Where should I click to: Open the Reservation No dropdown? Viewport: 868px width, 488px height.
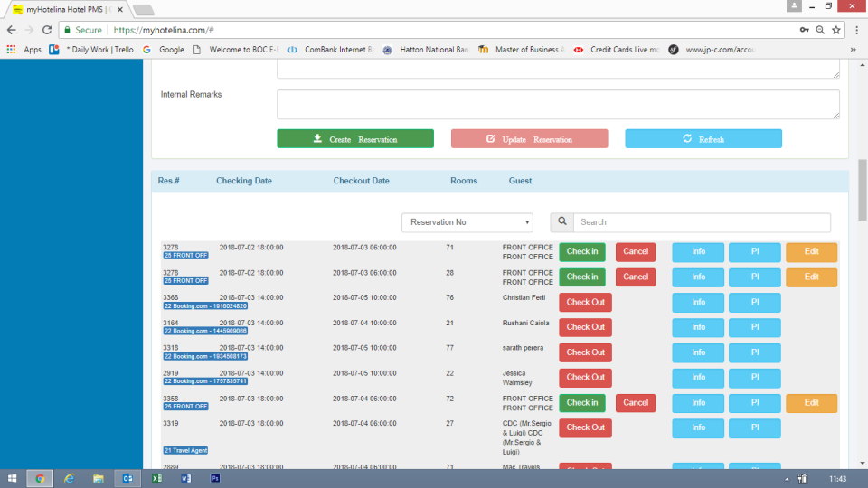(x=467, y=222)
